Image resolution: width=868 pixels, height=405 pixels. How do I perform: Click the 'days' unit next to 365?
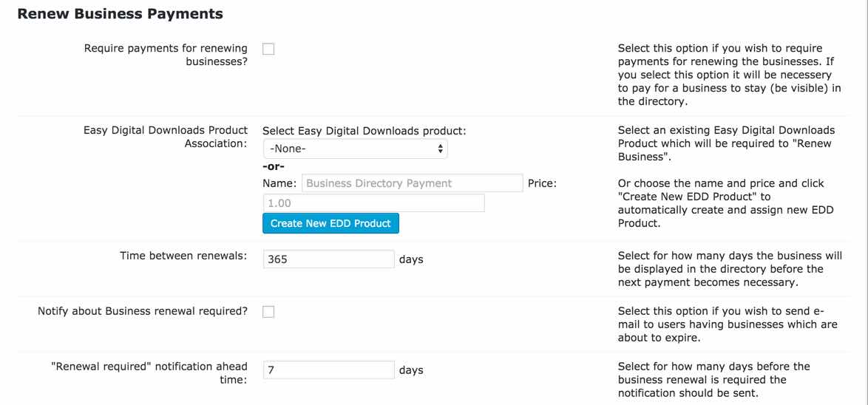[x=411, y=259]
